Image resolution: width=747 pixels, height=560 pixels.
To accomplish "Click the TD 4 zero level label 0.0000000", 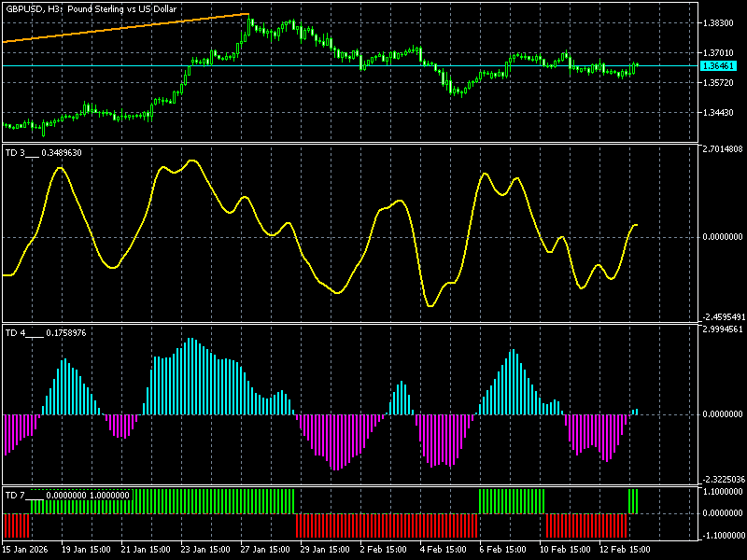I will coord(722,414).
